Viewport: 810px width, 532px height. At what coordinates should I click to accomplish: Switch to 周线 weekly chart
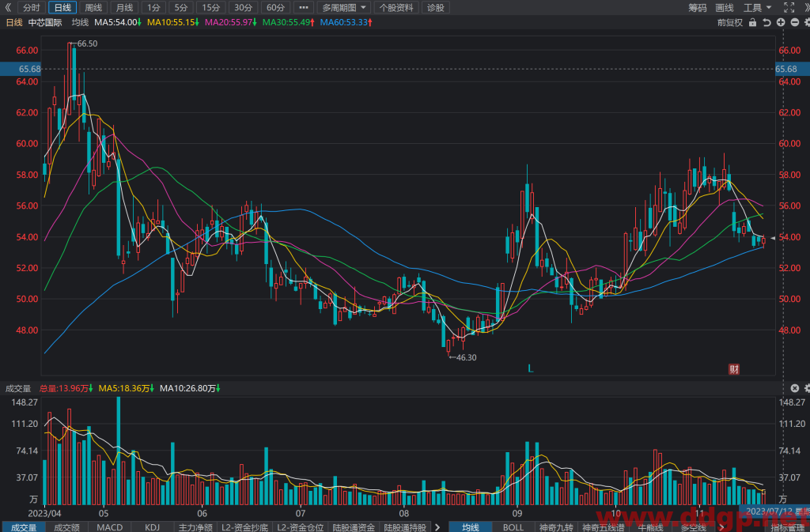point(93,8)
